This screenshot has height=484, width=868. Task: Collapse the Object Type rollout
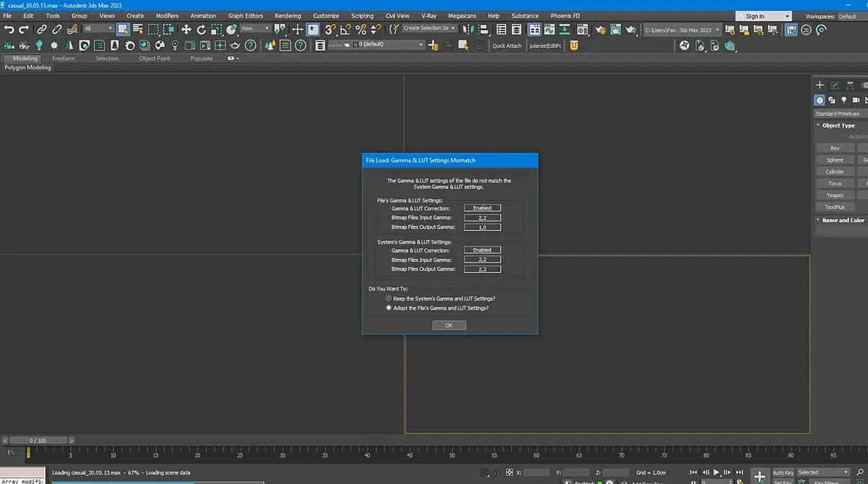coord(838,126)
